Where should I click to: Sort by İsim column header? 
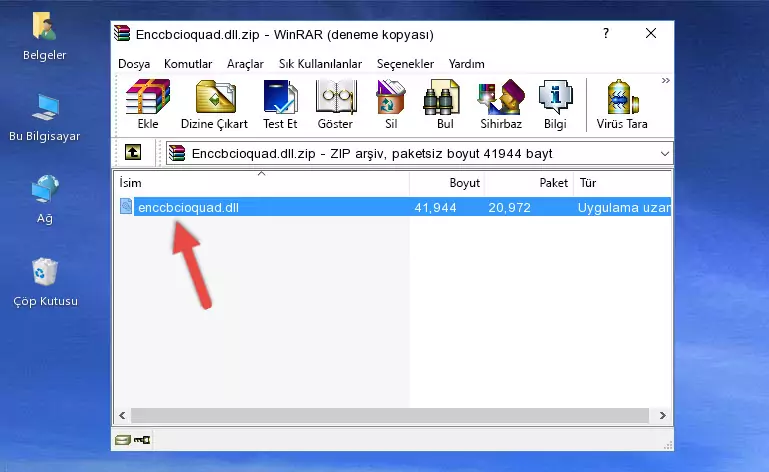pyautogui.click(x=262, y=183)
